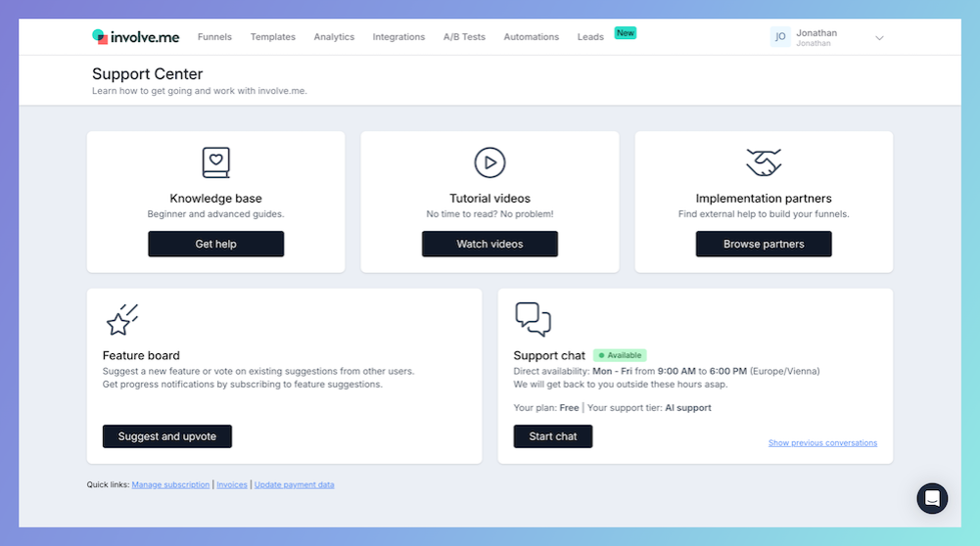
Task: Open Show previous conversations link
Action: (x=822, y=443)
